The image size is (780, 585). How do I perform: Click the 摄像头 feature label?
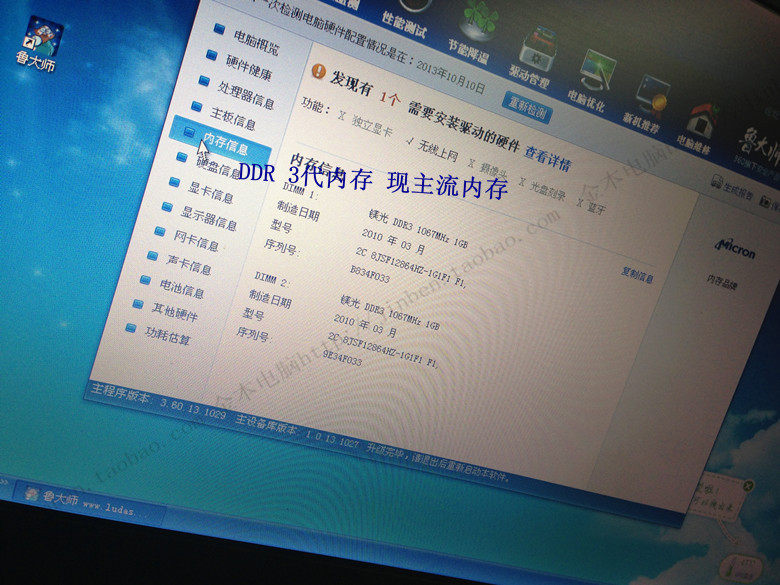coord(494,172)
